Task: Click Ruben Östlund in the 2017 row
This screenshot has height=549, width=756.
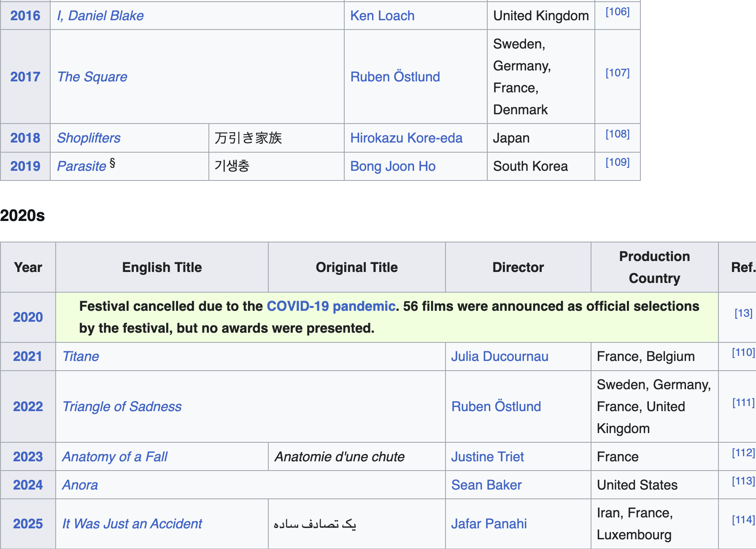Action: [x=395, y=77]
